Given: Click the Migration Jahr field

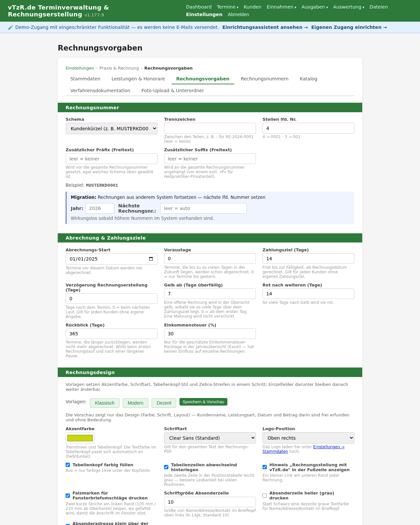Looking at the screenshot, I should pos(100,208).
